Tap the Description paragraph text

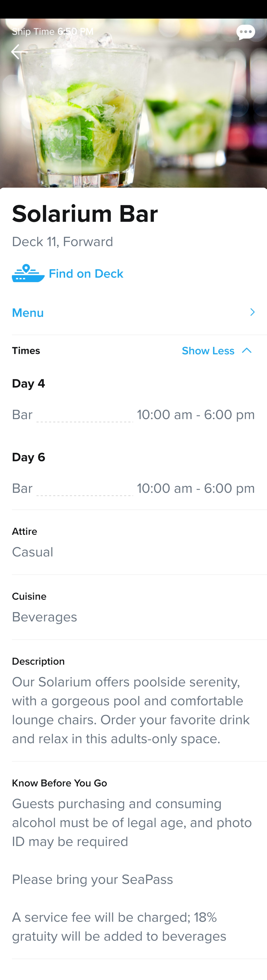131,711
